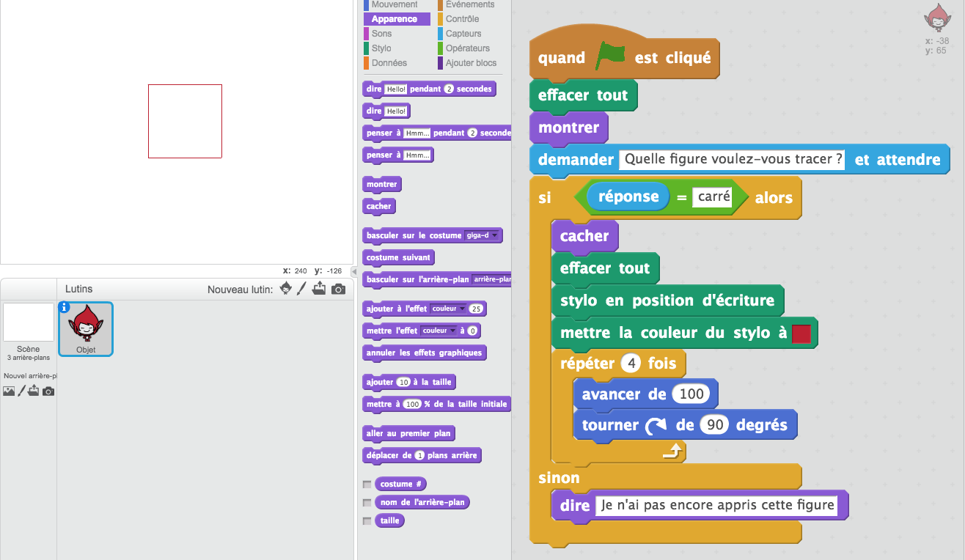Edit question text in demander block

click(733, 159)
